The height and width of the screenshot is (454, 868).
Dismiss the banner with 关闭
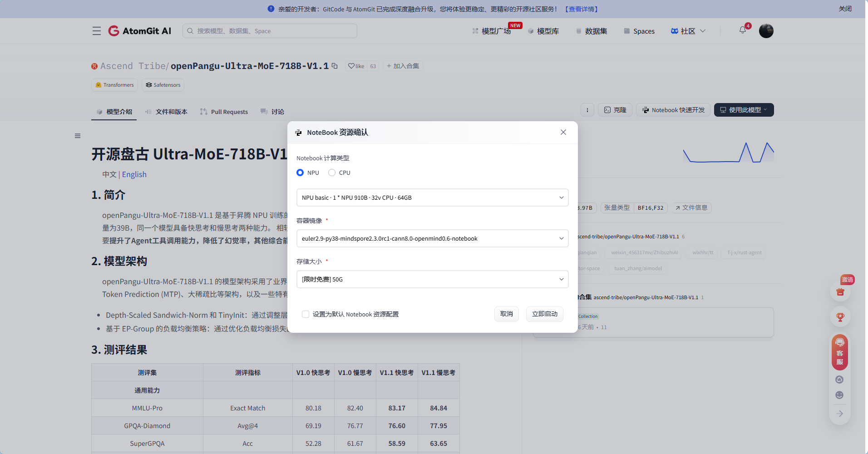coord(845,9)
